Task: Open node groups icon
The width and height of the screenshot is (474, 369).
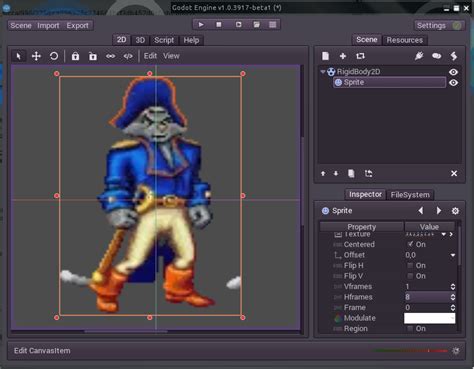Action: (437, 56)
